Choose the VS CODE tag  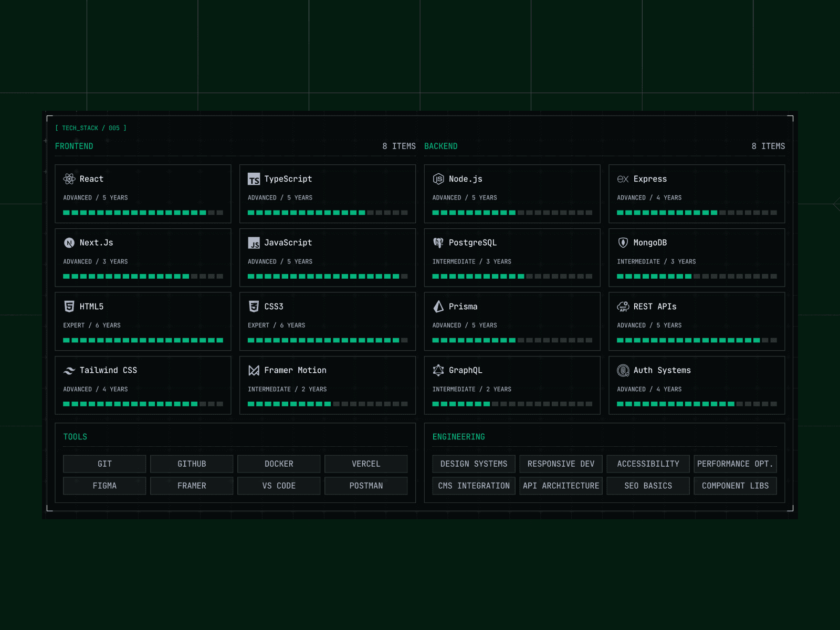[279, 486]
